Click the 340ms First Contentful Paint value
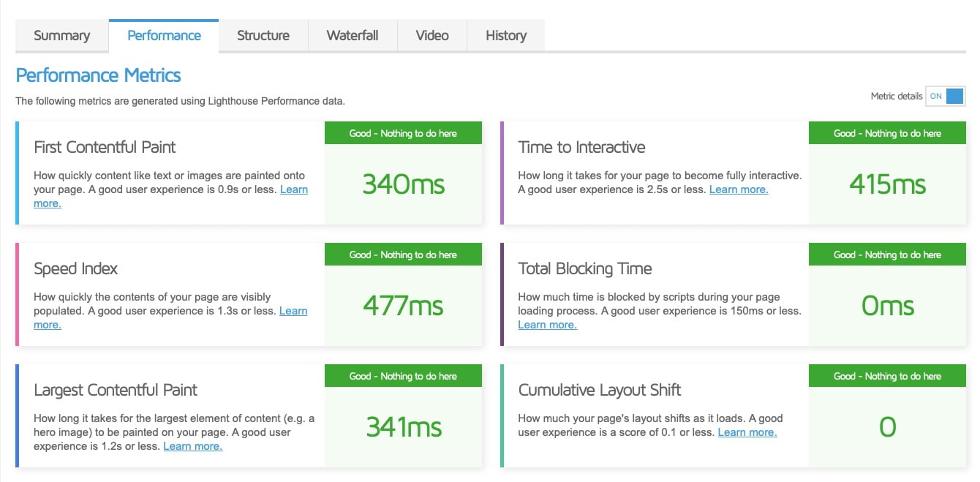Image resolution: width=980 pixels, height=482 pixels. [403, 184]
